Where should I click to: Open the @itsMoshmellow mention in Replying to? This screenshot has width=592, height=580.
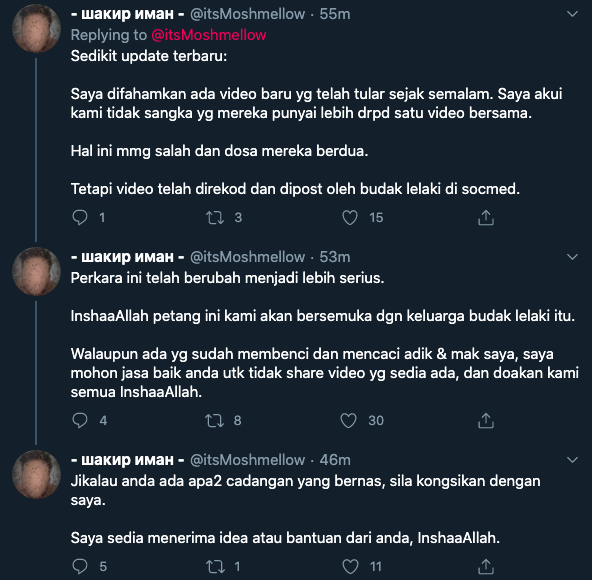coord(209,35)
